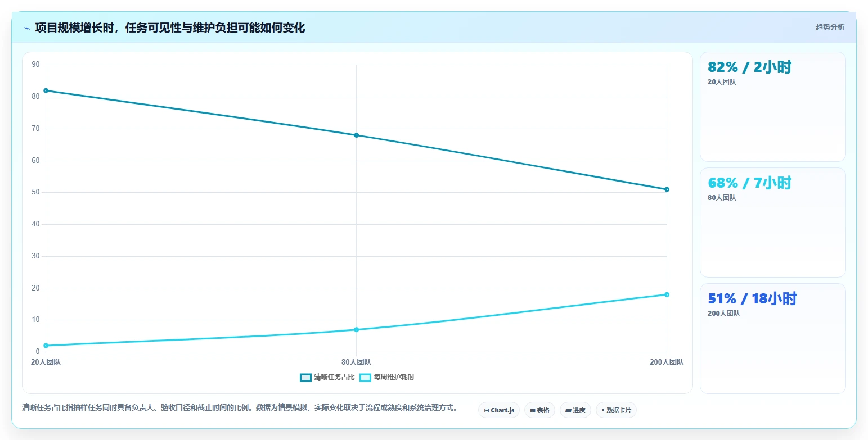
Task: Click the 每周维护耗时 legend label
Action: pyautogui.click(x=394, y=378)
